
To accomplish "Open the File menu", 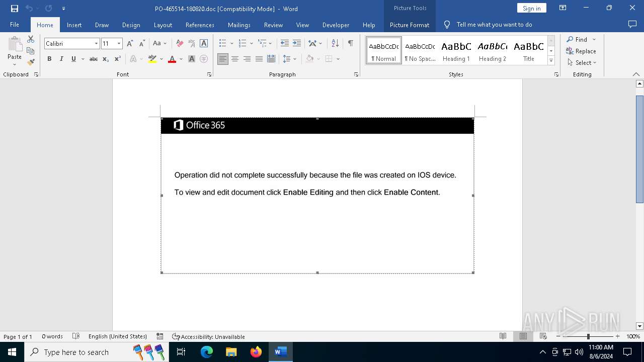I will [15, 25].
